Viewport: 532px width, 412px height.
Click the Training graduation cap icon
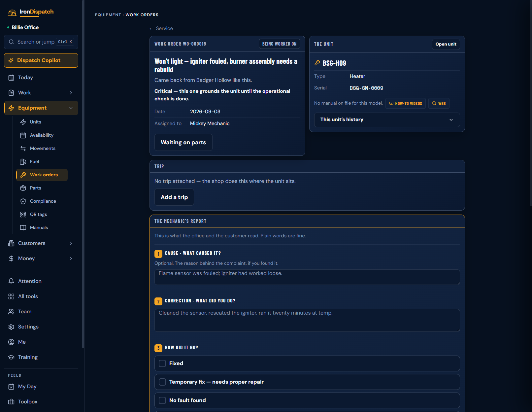point(11,357)
